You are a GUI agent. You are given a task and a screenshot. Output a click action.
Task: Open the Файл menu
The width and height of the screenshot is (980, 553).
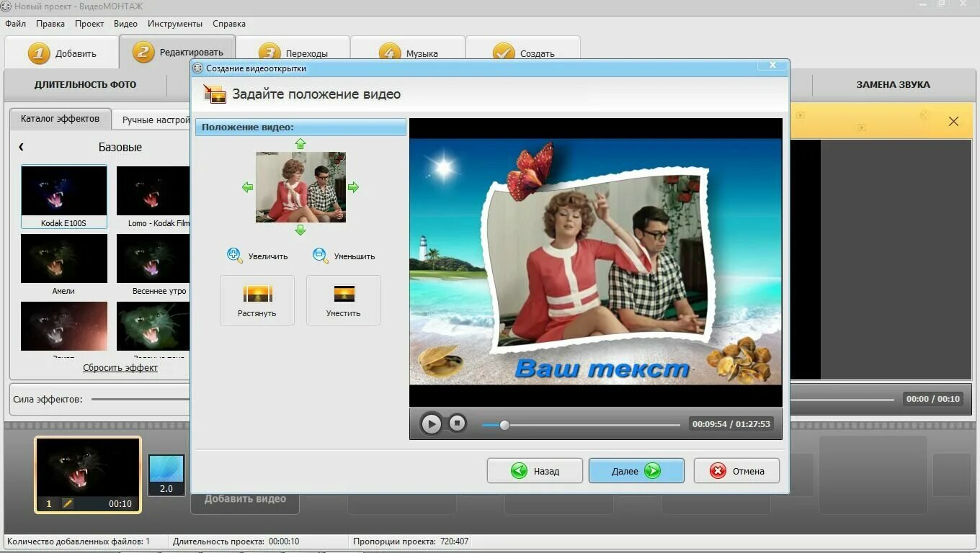click(x=15, y=24)
